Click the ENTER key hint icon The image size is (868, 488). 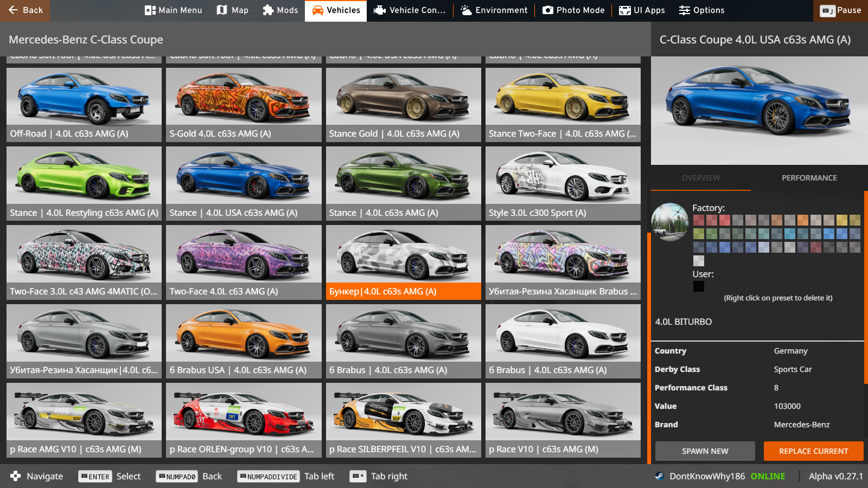click(95, 477)
